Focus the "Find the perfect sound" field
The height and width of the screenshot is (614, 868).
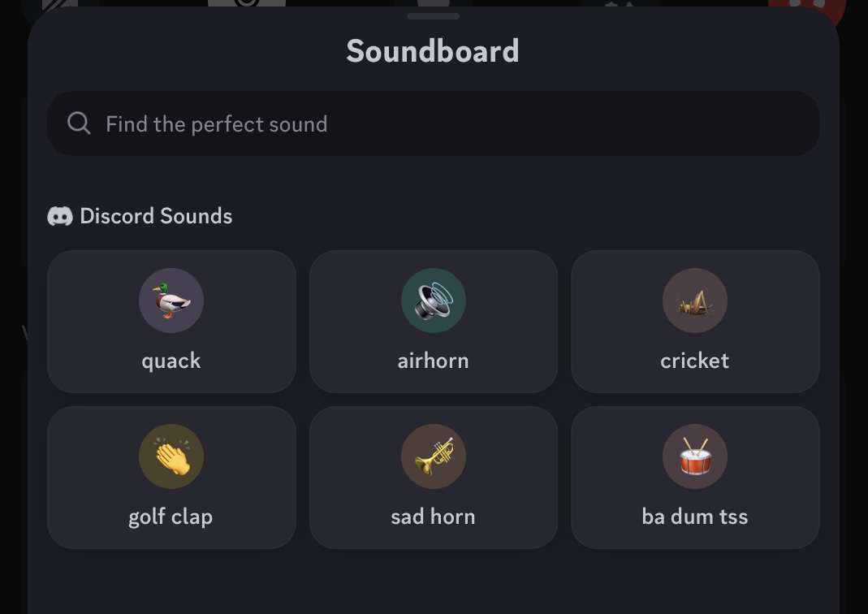pyautogui.click(x=434, y=123)
